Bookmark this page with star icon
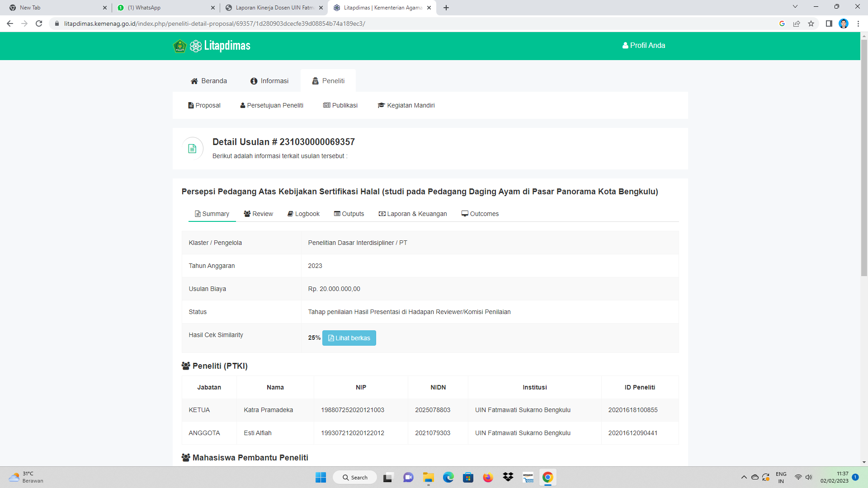868x488 pixels. click(811, 23)
